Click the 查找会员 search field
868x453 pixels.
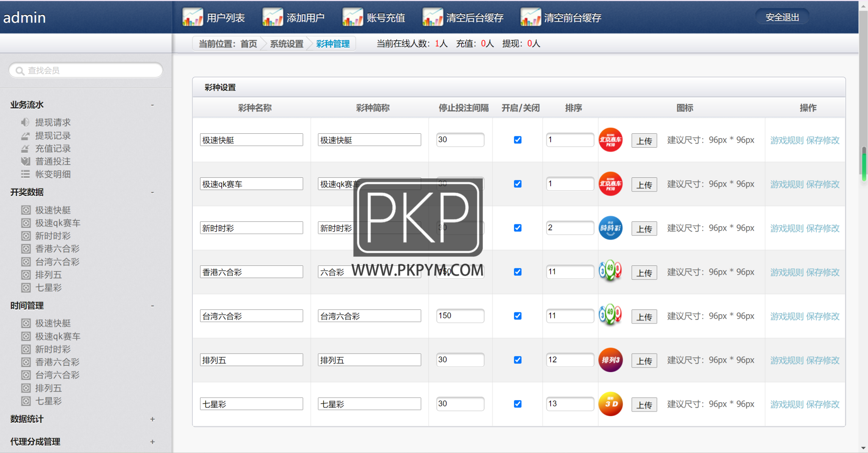click(x=86, y=70)
